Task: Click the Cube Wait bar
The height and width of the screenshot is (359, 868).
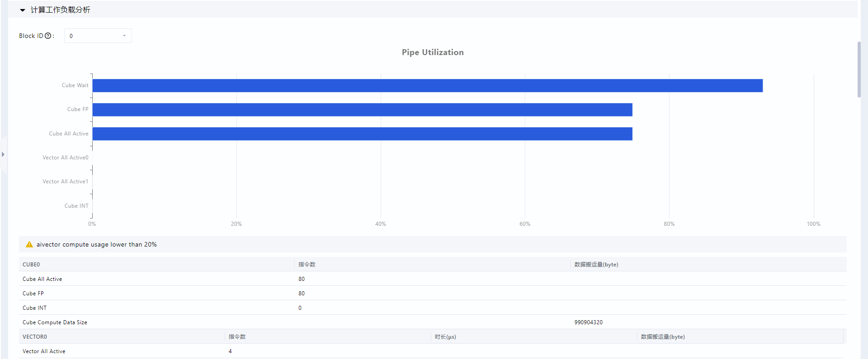Action: click(427, 85)
